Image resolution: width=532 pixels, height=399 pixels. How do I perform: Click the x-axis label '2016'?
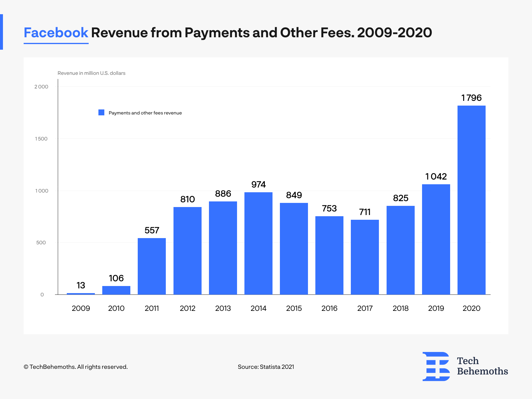[329, 308]
